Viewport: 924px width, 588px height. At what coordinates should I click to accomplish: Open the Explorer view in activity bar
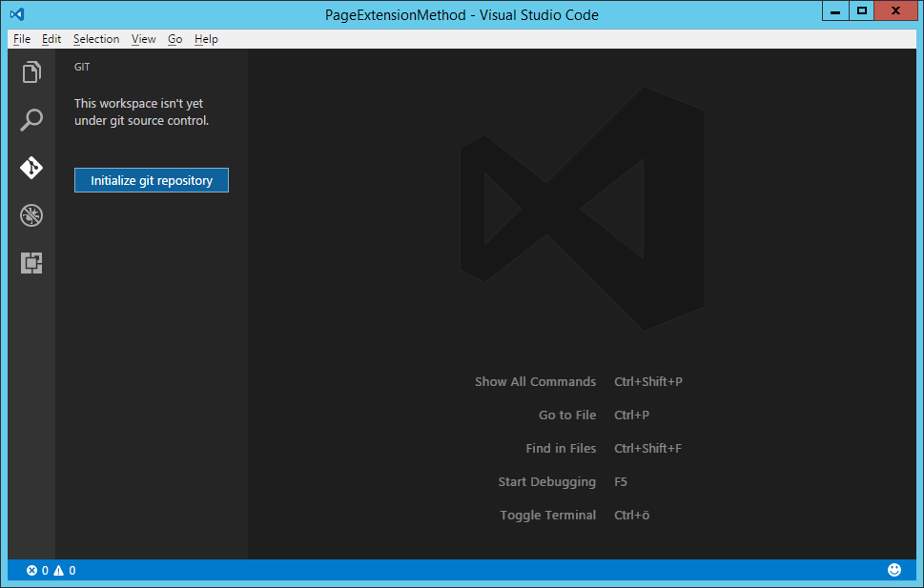pyautogui.click(x=31, y=71)
